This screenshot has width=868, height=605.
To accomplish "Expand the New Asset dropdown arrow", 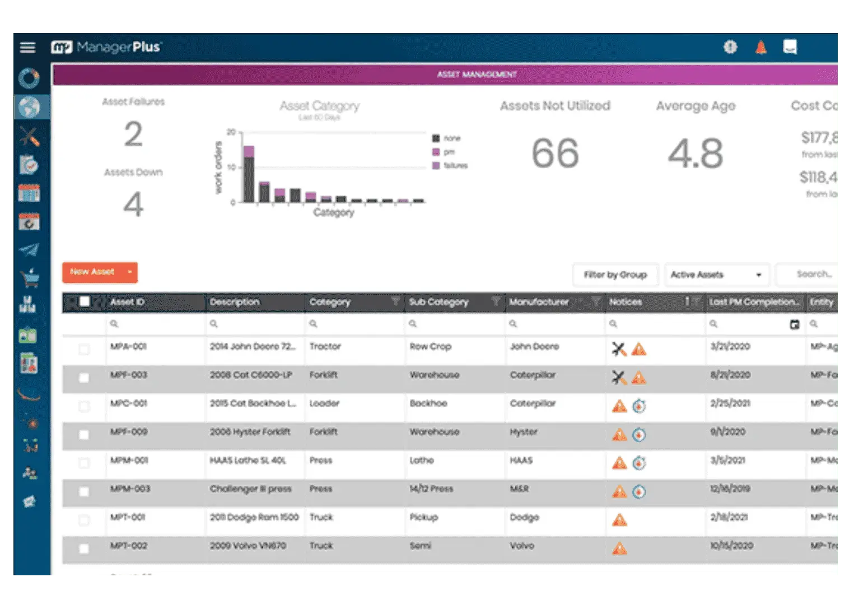I will coord(128,273).
